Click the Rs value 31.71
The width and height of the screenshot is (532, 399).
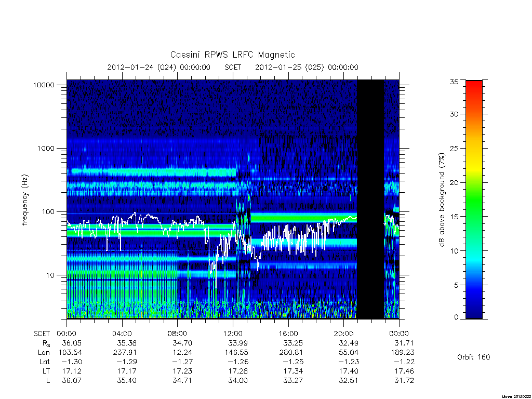click(404, 343)
